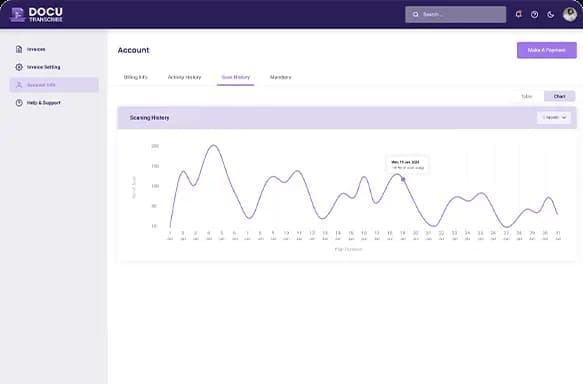Viewport: 583px width, 384px height.
Task: Switch to the Members tab
Action: click(280, 77)
